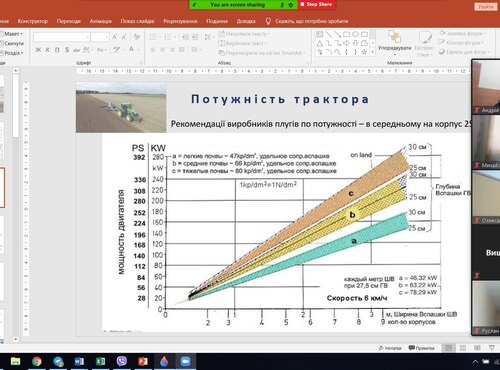Select the star shape in the gallery
The height and width of the screenshot is (370, 500).
(x=364, y=52)
